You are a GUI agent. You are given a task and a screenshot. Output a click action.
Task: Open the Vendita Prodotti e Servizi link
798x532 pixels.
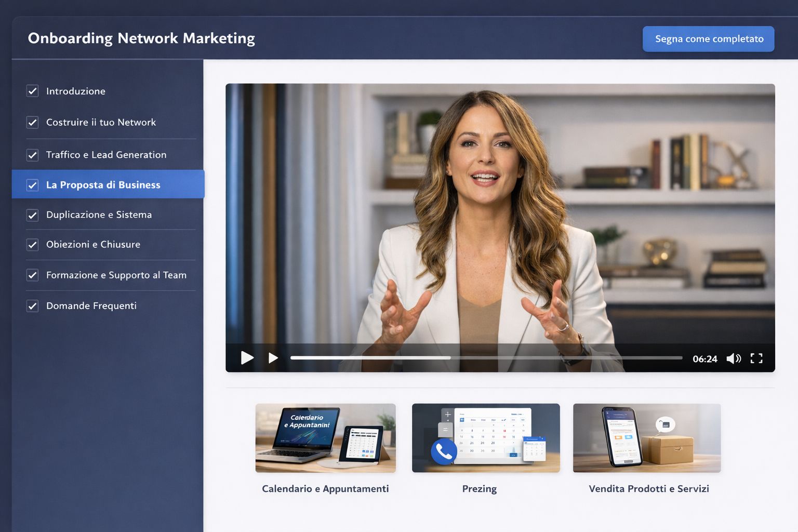(x=648, y=489)
